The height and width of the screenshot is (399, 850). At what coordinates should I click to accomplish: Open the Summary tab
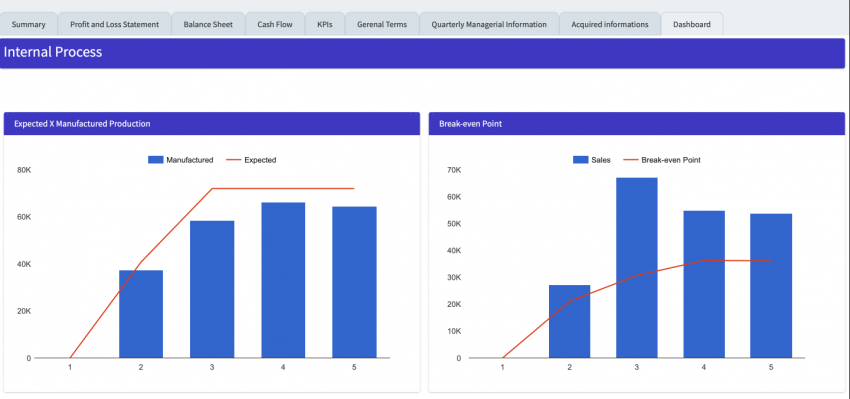(x=28, y=24)
